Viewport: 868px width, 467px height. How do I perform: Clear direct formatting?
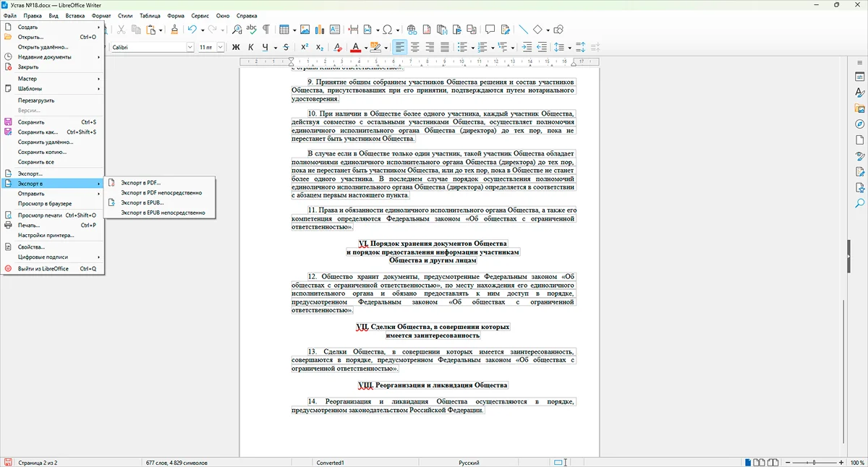(x=338, y=47)
